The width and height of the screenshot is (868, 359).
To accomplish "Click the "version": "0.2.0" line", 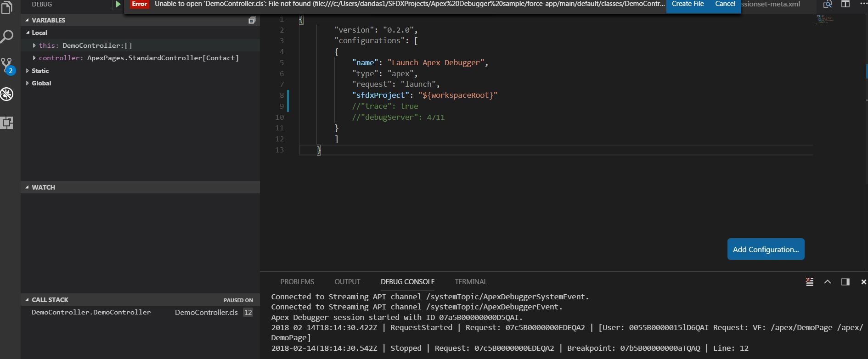I will pos(376,30).
